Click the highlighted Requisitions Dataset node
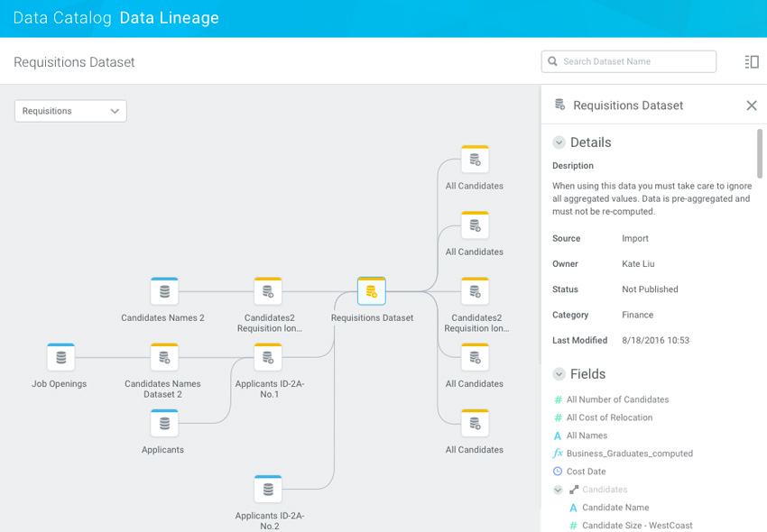 click(x=372, y=292)
